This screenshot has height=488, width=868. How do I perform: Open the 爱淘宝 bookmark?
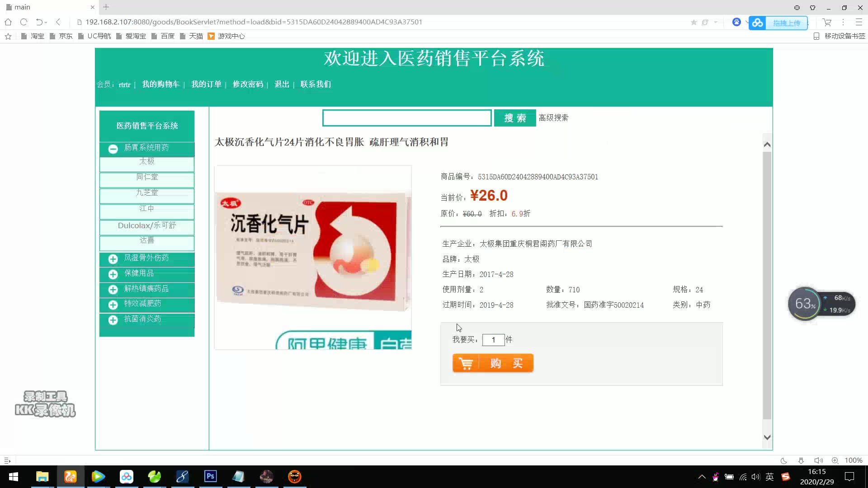[131, 36]
